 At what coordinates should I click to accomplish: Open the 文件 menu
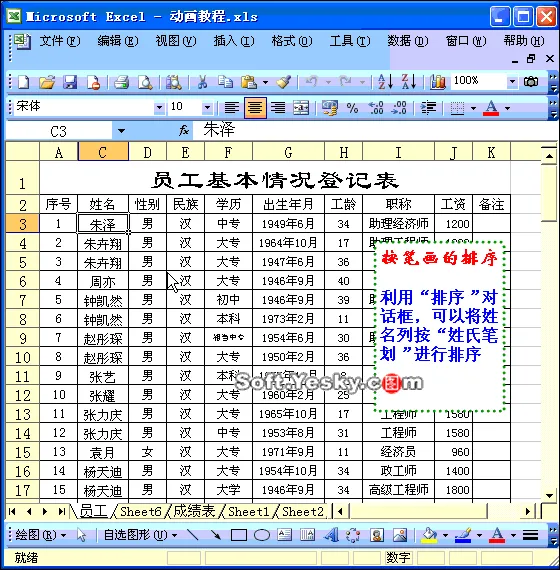tap(59, 41)
